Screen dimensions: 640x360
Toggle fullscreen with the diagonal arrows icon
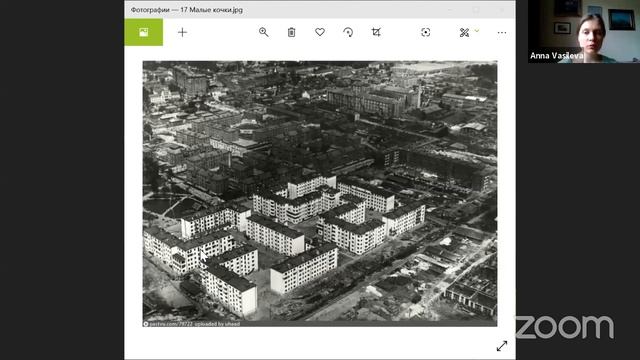[x=502, y=346]
